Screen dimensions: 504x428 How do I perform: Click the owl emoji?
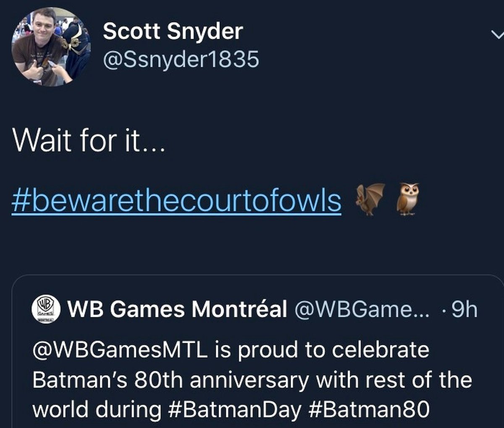pyautogui.click(x=408, y=198)
